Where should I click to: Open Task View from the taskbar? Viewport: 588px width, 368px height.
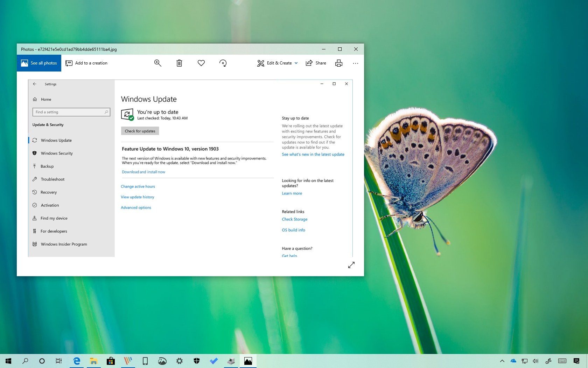59,361
